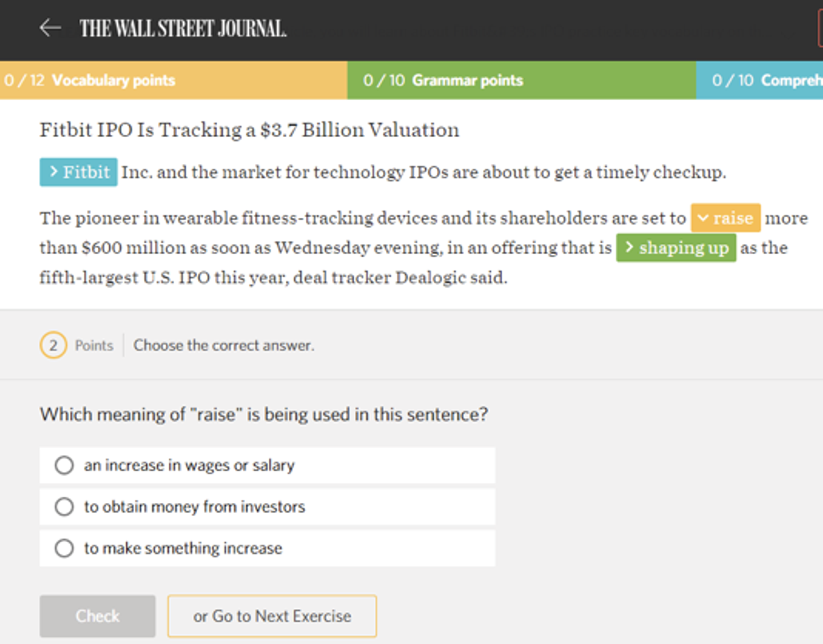Viewport: 823px width, 644px height.
Task: Select "to obtain money from investors"
Action: coord(64,507)
